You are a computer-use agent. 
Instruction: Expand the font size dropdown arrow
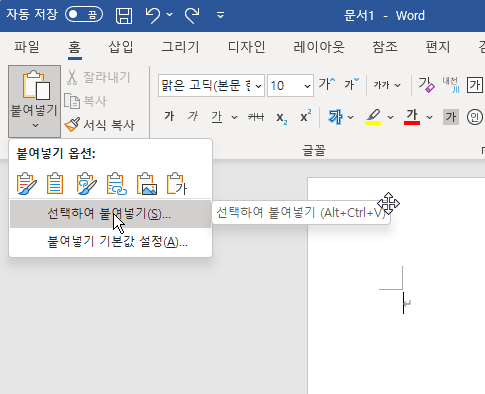tap(307, 86)
